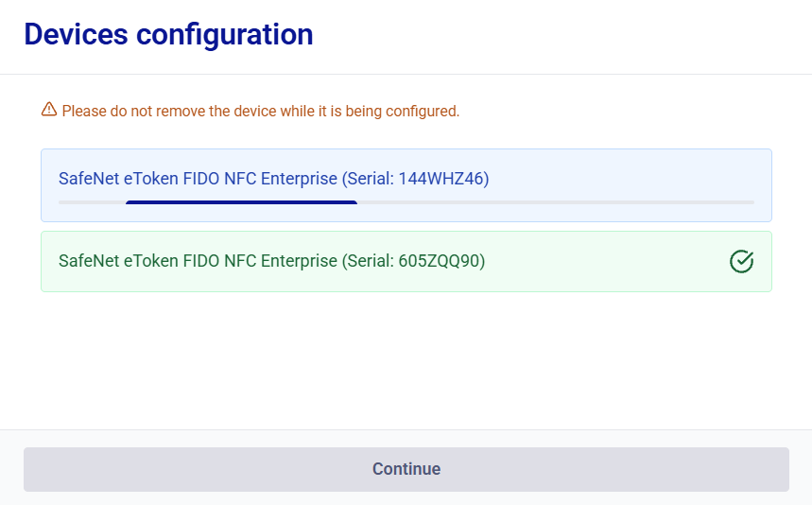812x505 pixels.
Task: Click the Continue button
Action: tap(406, 469)
